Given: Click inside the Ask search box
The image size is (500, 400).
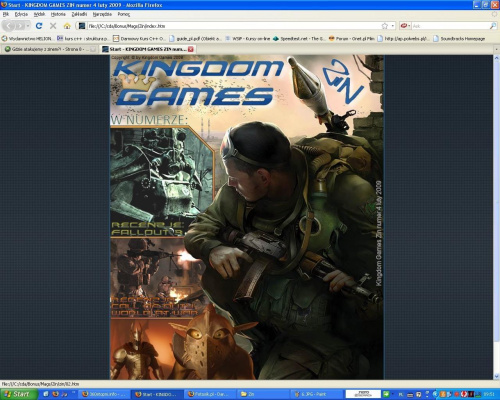Looking at the screenshot, I should pyautogui.click(x=450, y=26).
